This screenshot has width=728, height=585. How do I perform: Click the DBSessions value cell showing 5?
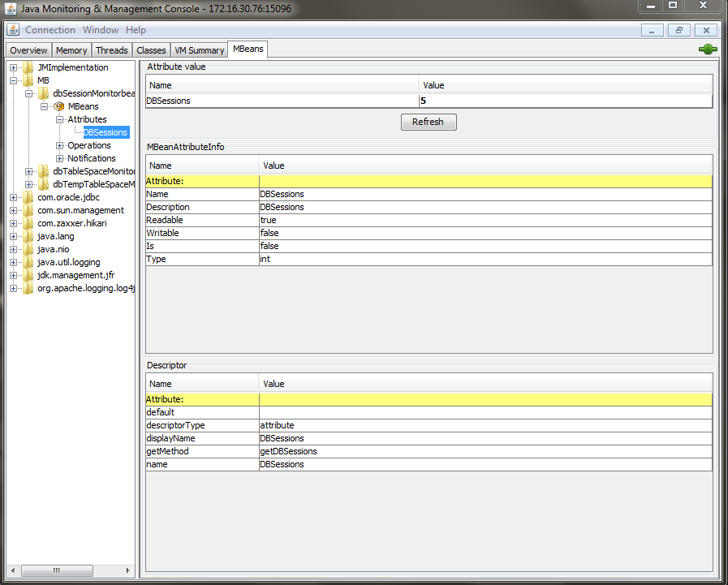[565, 101]
